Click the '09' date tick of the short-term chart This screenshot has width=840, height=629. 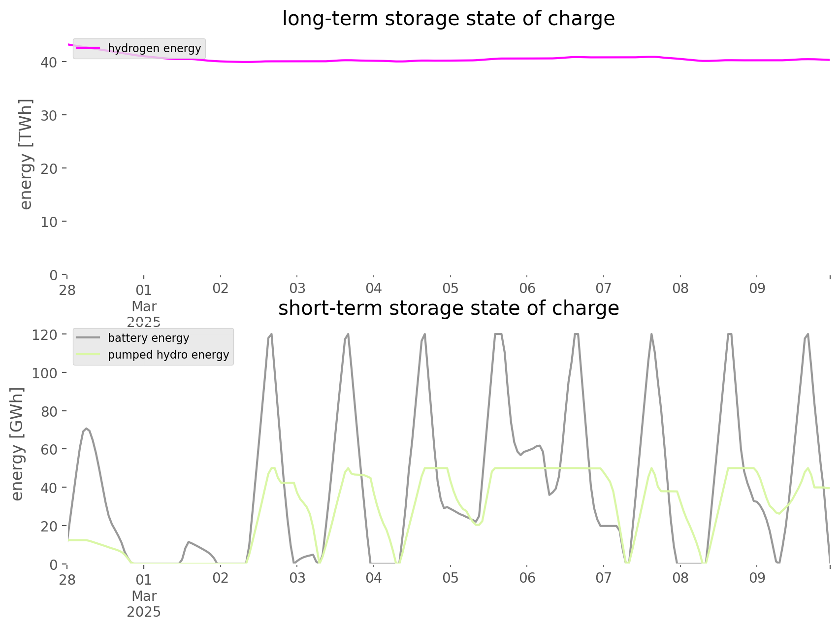757,578
